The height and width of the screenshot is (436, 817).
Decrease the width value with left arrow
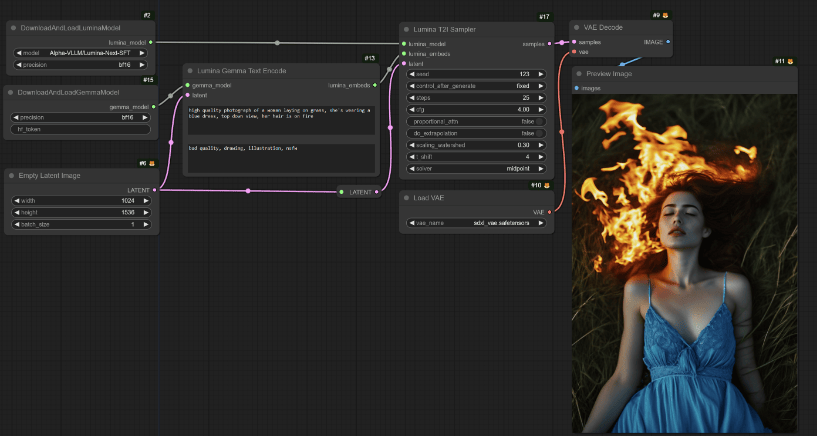[x=16, y=200]
